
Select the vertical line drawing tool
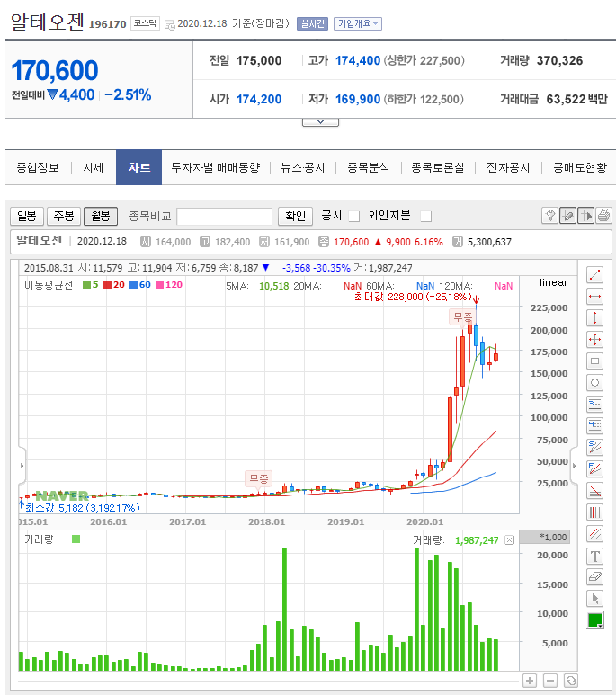pos(594,317)
